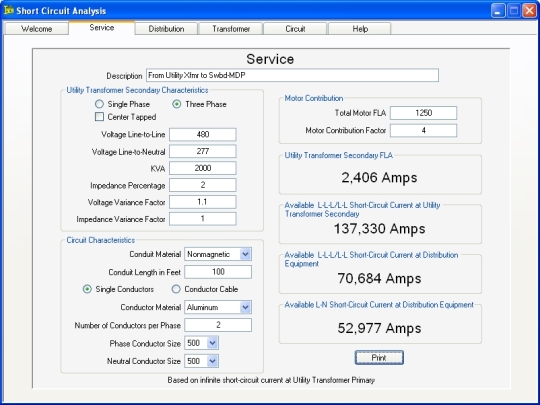Switch to the Welcome tab

tap(37, 29)
